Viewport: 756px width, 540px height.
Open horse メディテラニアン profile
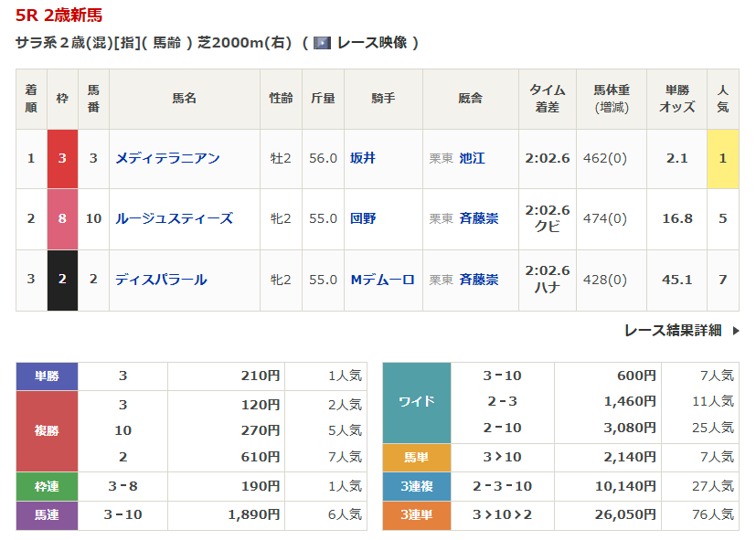point(167,158)
